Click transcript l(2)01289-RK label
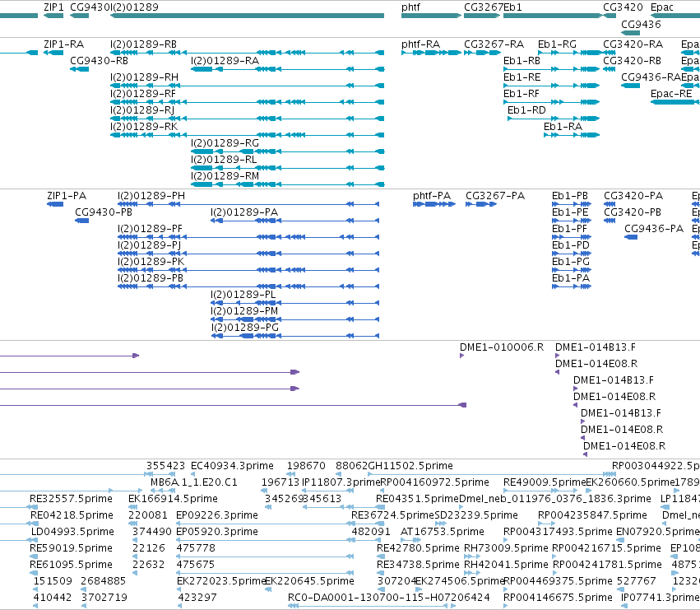The width and height of the screenshot is (700, 610). [x=144, y=127]
